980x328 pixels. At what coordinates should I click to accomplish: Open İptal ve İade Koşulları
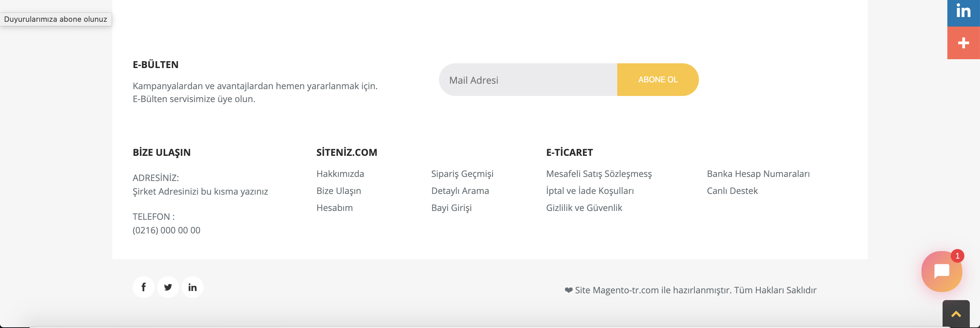pos(590,191)
